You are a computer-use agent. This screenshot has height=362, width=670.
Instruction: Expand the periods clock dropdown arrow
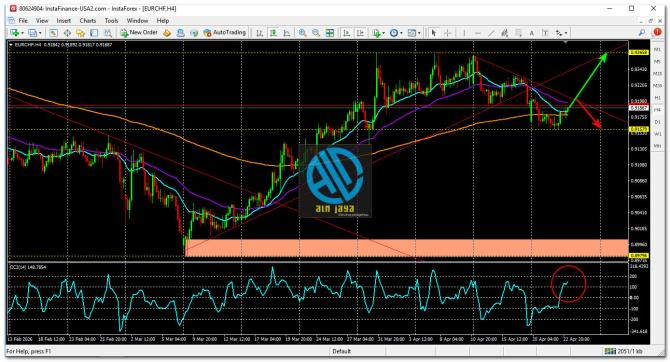click(401, 33)
